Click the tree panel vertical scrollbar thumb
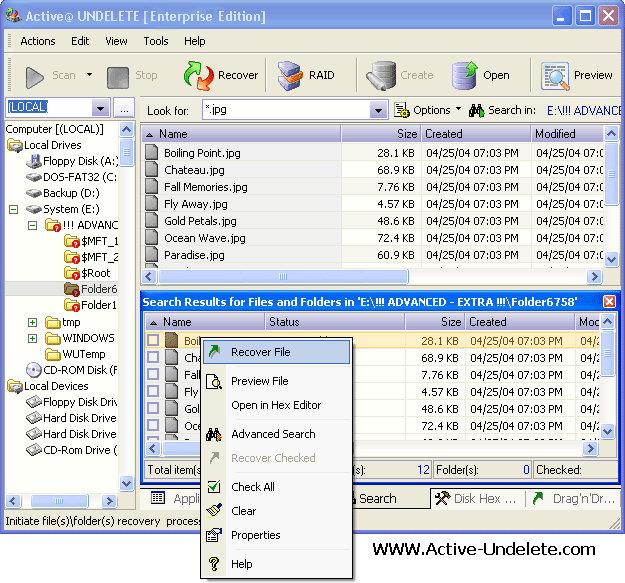The width and height of the screenshot is (625, 583). pos(126,152)
